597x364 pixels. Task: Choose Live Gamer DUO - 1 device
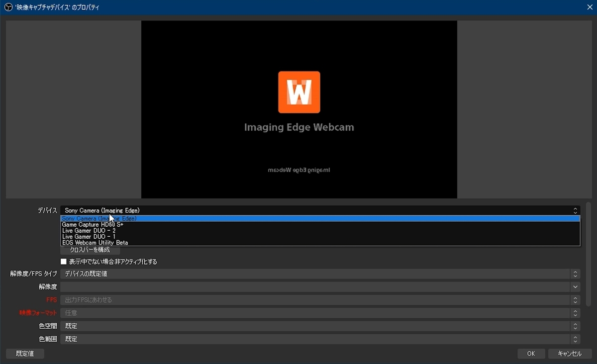(320, 237)
